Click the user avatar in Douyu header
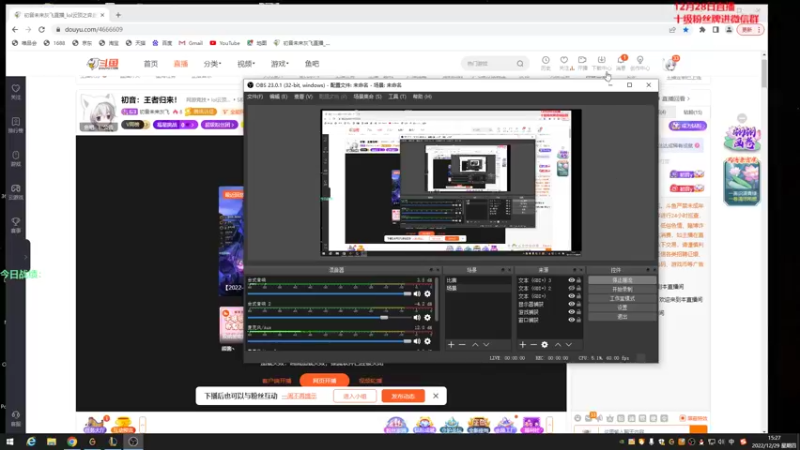 tap(670, 64)
